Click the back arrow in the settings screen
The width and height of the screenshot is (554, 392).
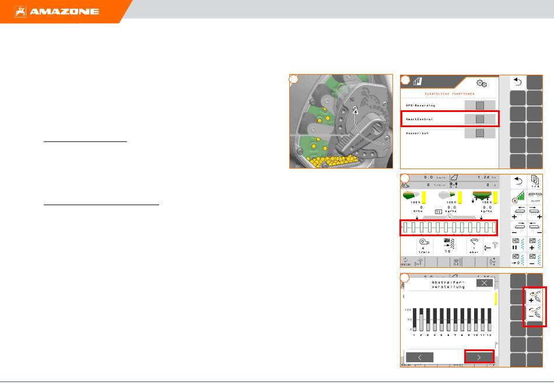pyautogui.click(x=518, y=83)
